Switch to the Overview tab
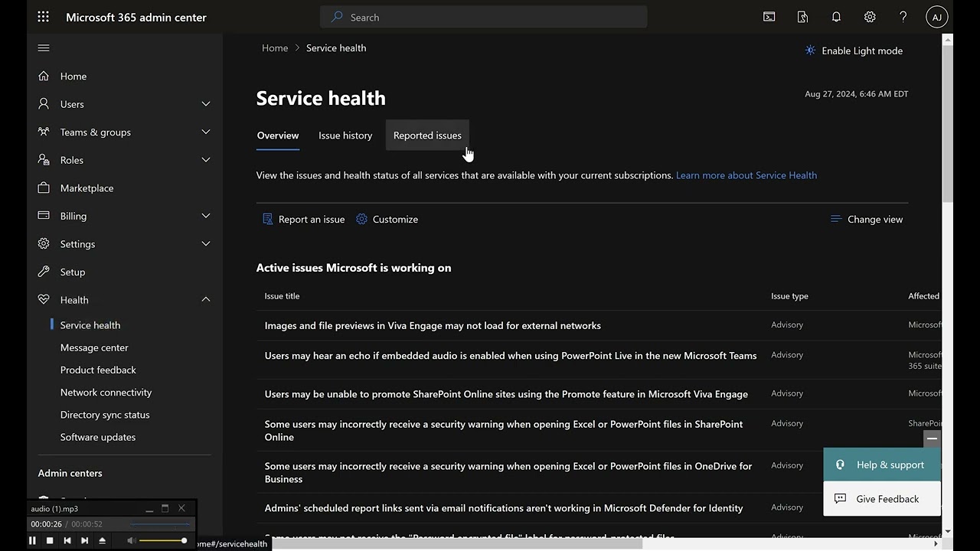This screenshot has height=551, width=980. click(278, 135)
